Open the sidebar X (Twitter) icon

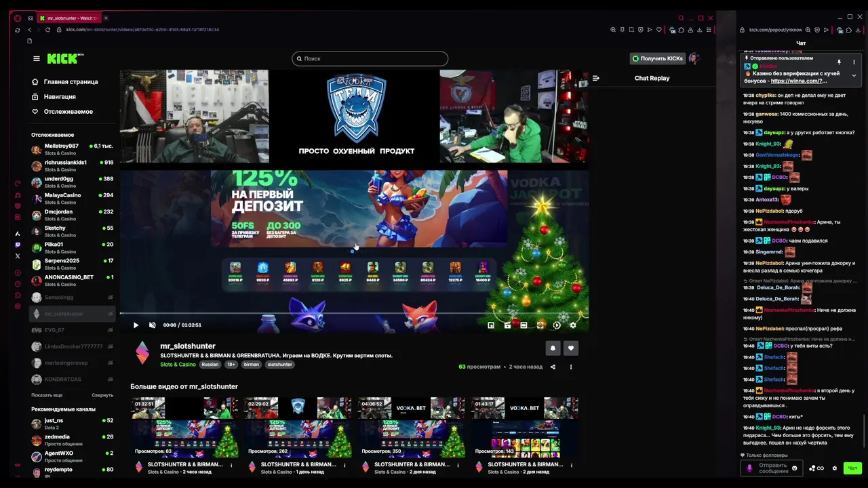(18, 256)
